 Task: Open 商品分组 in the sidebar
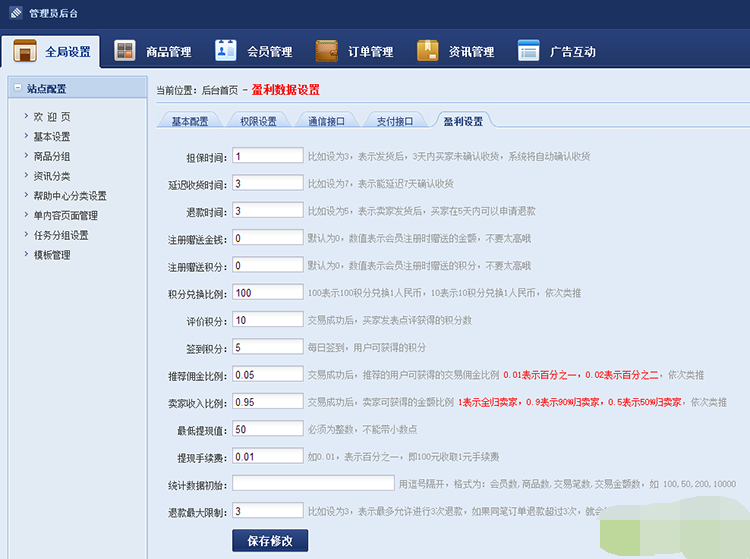point(52,156)
